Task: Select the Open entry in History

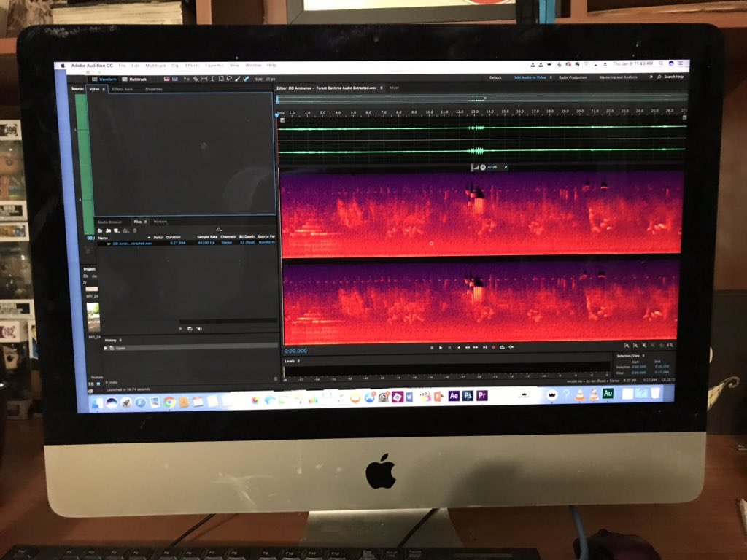Action: pos(190,348)
